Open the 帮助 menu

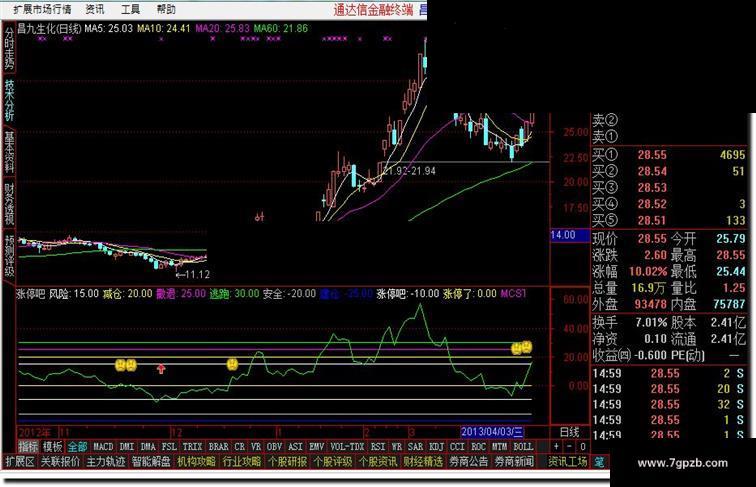pyautogui.click(x=166, y=9)
